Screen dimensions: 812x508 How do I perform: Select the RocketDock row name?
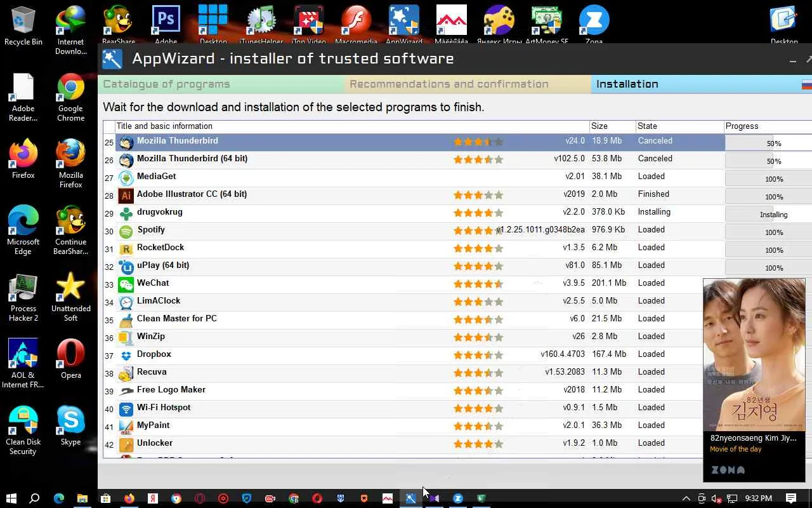[160, 248]
